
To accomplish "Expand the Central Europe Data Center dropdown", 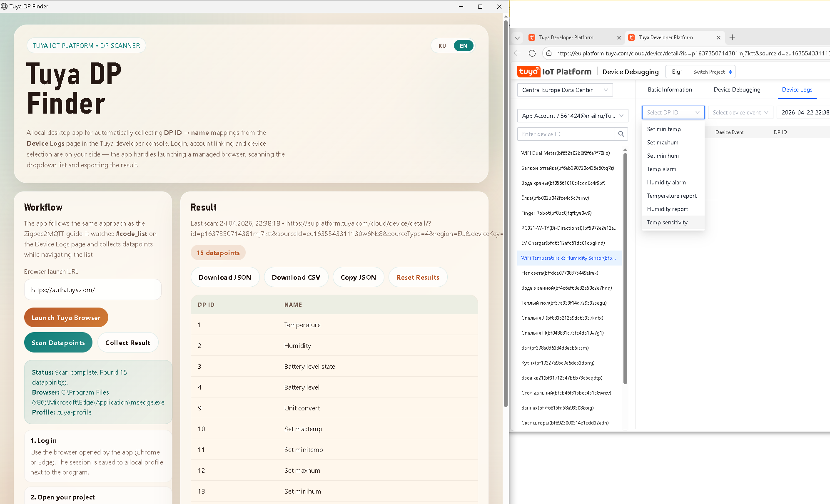I will pos(565,90).
